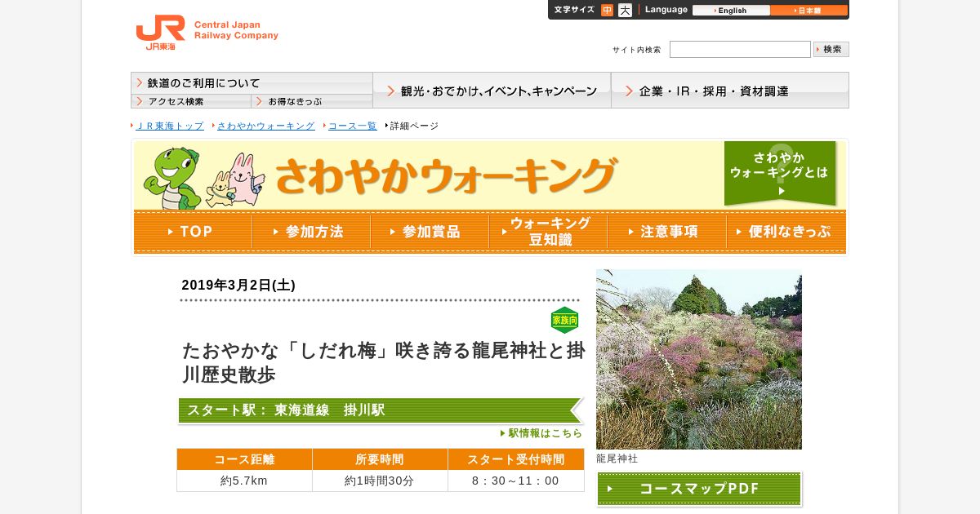Click the 龍尾神社 weeping plum photo
The height and width of the screenshot is (514, 980).
point(699,359)
